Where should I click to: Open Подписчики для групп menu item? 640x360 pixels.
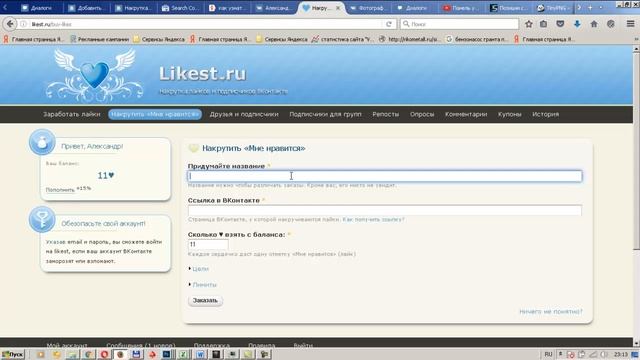tap(325, 114)
